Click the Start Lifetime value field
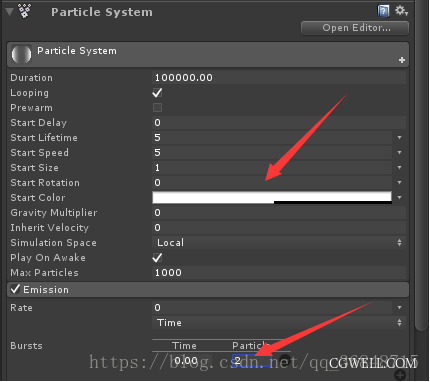Viewport: 430px width, 382px height. [272, 138]
